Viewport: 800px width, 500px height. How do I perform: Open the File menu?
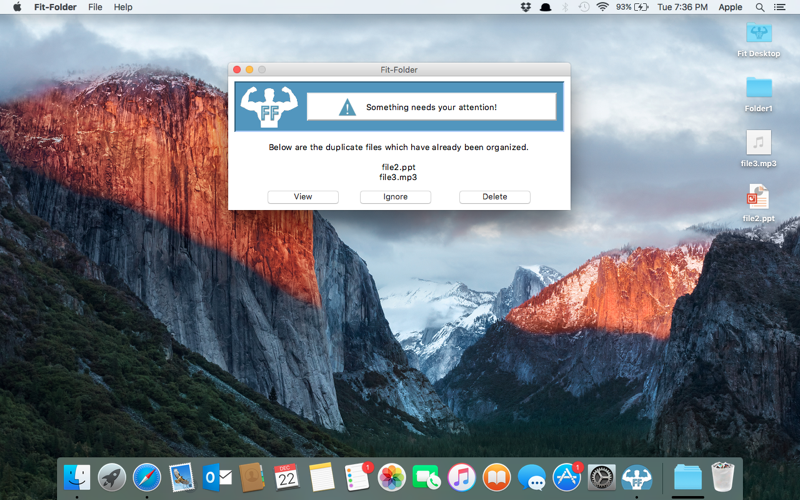coord(95,7)
